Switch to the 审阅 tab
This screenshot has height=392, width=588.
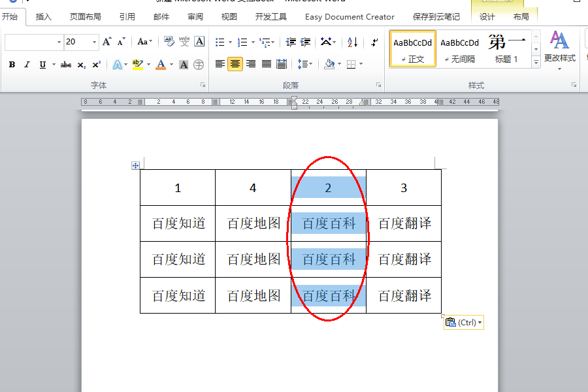[x=195, y=17]
